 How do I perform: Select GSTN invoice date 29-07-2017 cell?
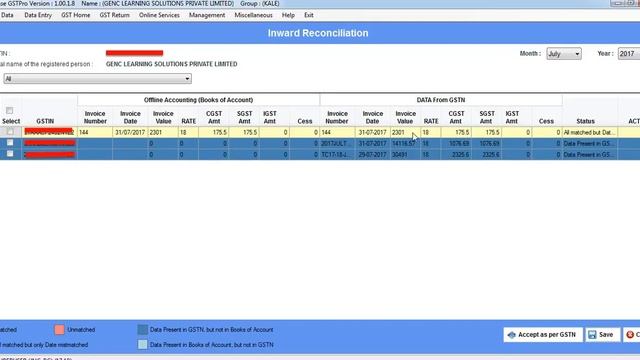373,155
